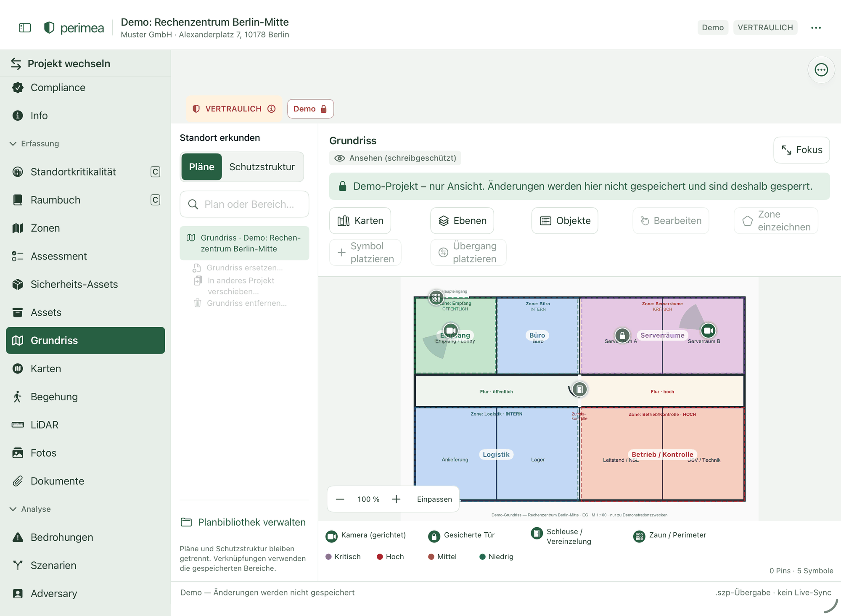Viewport: 841px width, 616px height.
Task: Open the LiDAR section
Action: point(85,425)
